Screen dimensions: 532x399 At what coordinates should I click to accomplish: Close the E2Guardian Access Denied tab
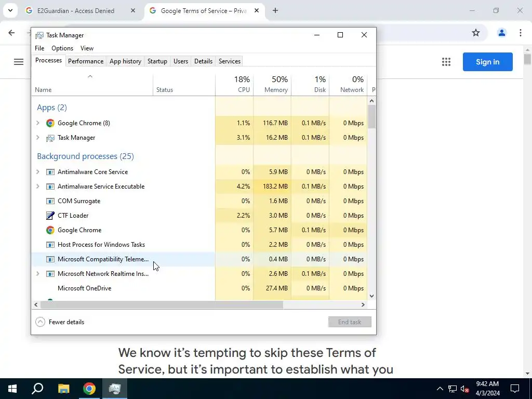[133, 10]
